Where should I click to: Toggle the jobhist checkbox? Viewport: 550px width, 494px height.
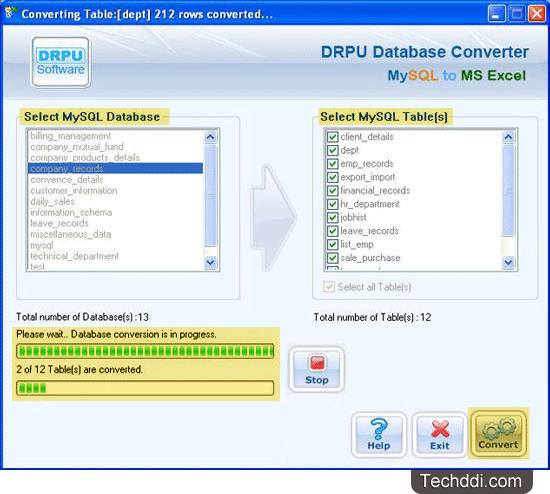[332, 218]
